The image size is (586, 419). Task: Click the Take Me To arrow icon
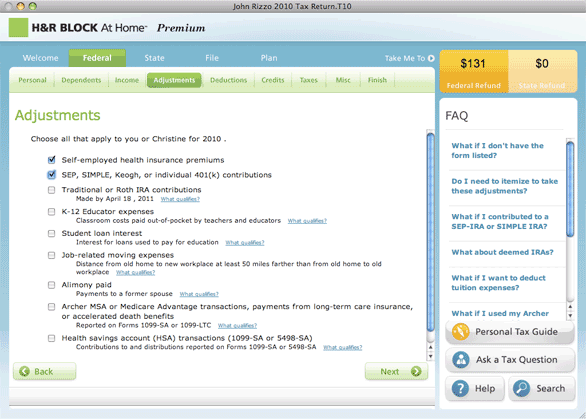click(431, 58)
